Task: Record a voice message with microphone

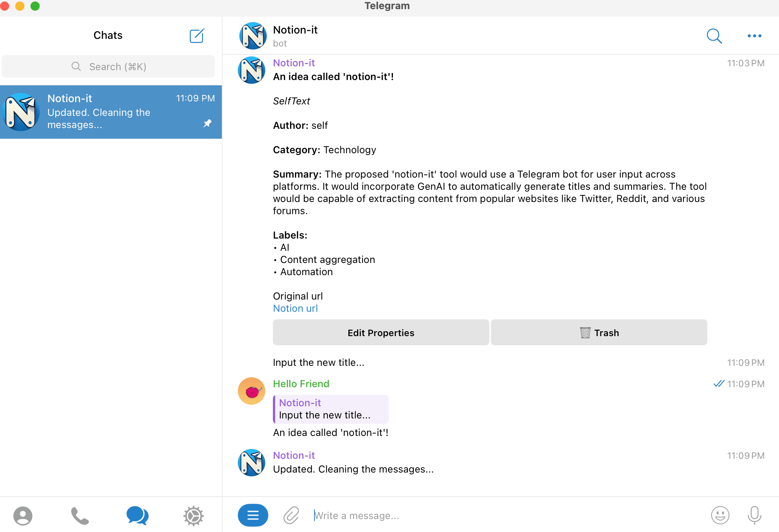Action: [x=754, y=515]
